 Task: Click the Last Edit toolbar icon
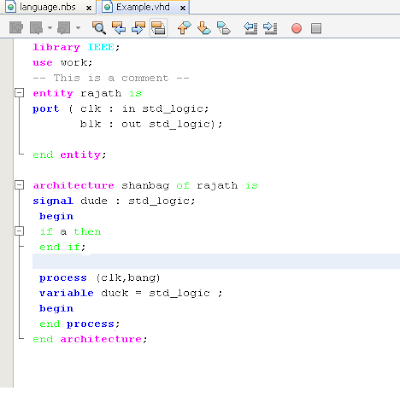pyautogui.click(x=16, y=28)
